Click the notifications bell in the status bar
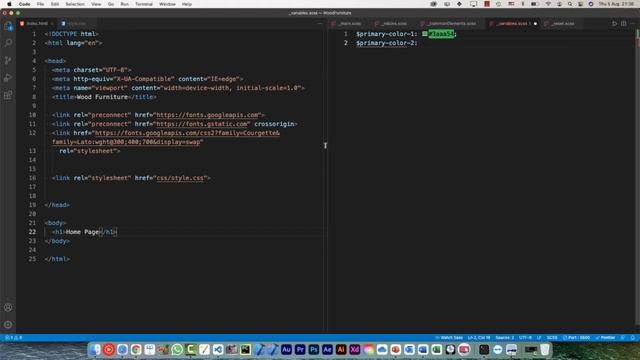 click(633, 338)
